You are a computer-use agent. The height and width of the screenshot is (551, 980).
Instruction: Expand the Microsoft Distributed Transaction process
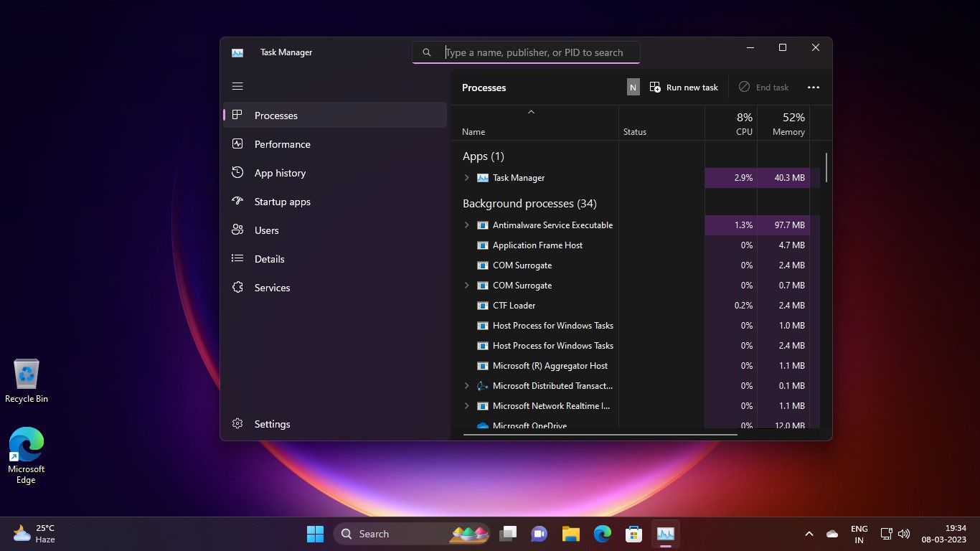(x=467, y=385)
